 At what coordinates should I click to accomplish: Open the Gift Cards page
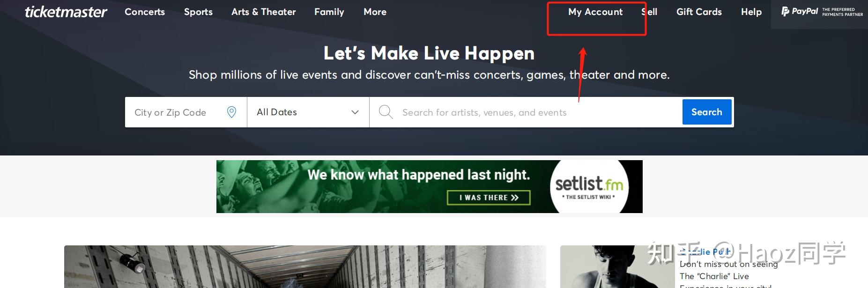tap(699, 12)
